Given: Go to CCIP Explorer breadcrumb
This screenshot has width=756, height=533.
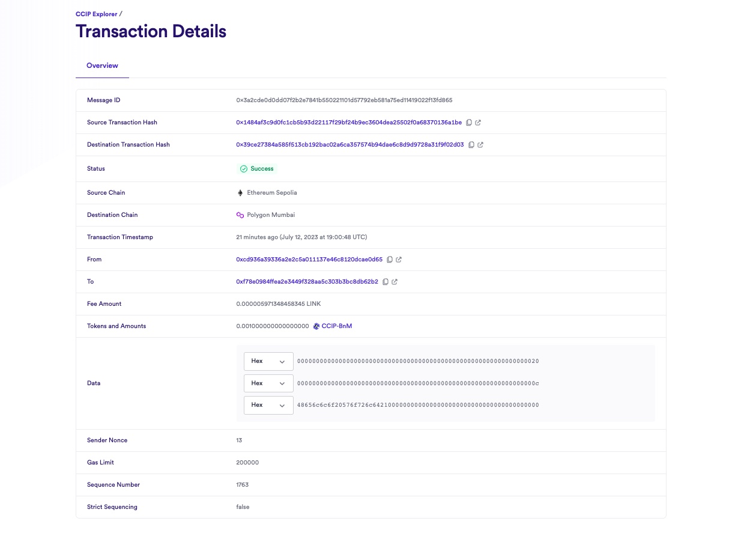Looking at the screenshot, I should pyautogui.click(x=97, y=14).
